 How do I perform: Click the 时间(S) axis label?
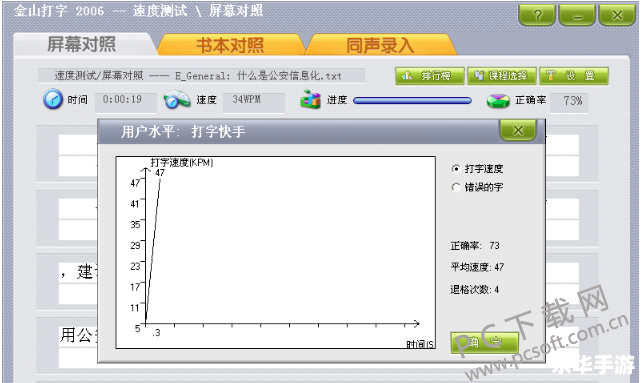tap(420, 344)
